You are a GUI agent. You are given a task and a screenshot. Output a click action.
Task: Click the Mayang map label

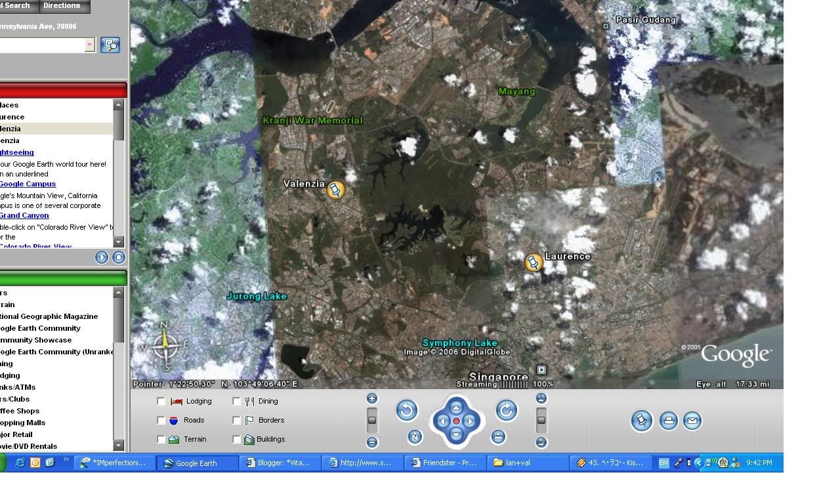516,91
